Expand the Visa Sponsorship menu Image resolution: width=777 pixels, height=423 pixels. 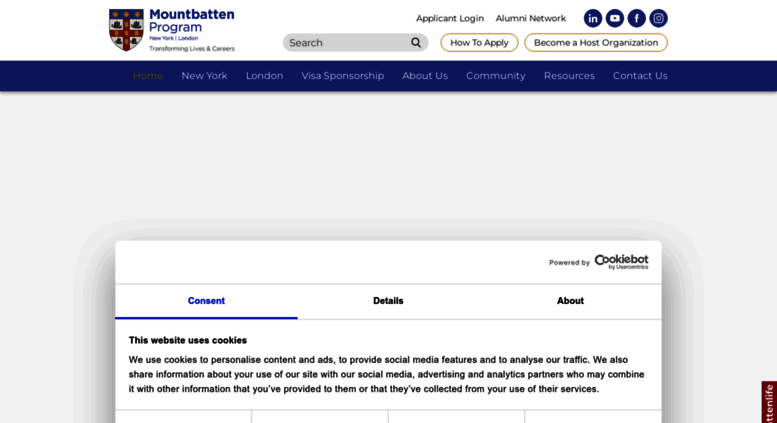coord(342,76)
